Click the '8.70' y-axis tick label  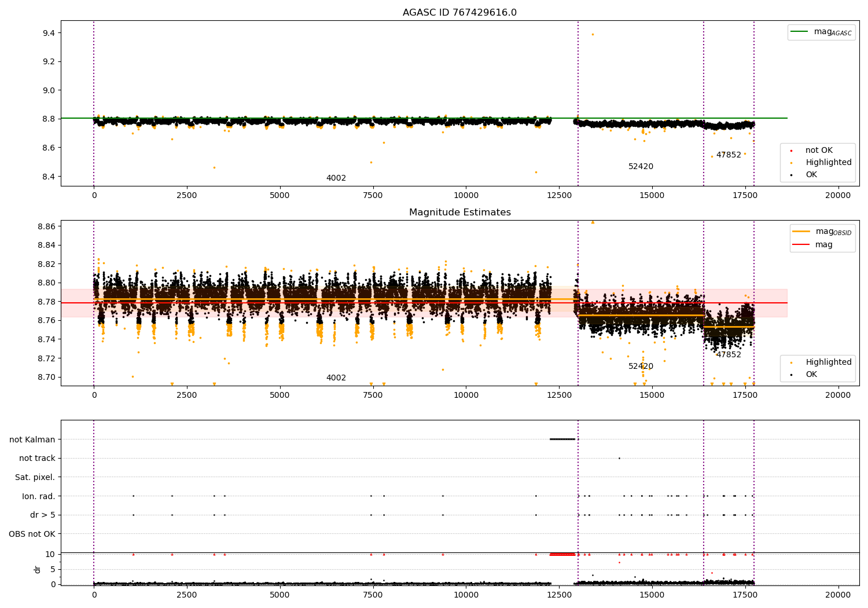tap(46, 377)
